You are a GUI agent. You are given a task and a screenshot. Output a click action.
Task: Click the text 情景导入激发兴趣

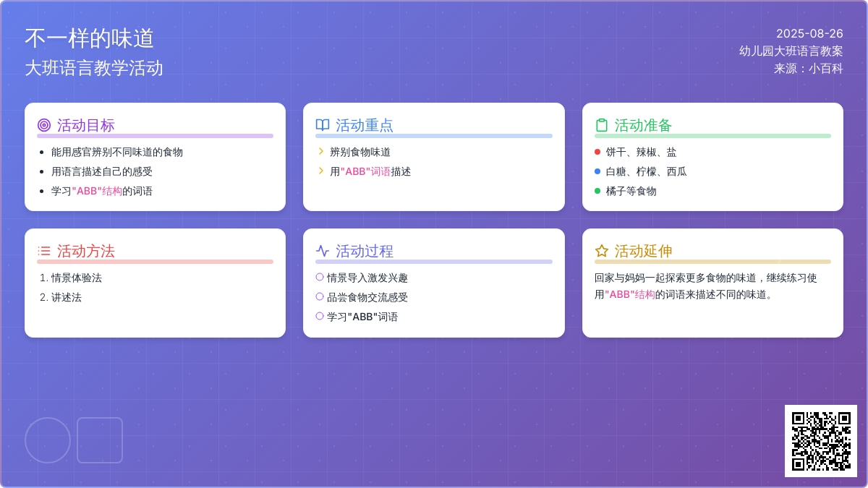(x=367, y=278)
